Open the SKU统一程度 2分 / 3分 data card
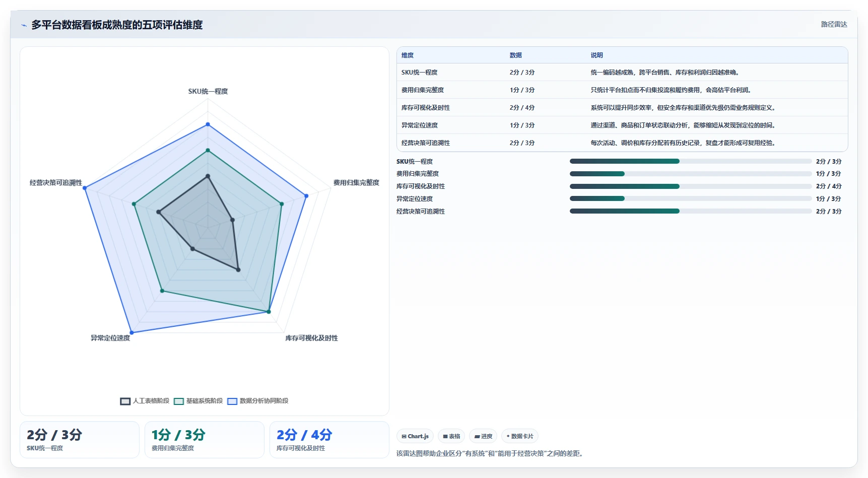 (x=80, y=440)
